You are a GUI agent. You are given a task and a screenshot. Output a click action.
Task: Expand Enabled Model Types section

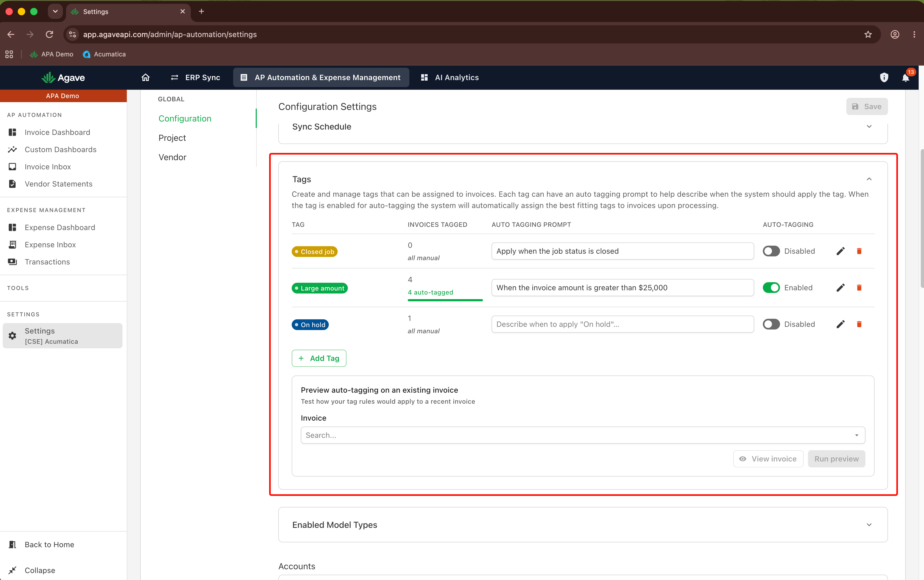point(869,525)
